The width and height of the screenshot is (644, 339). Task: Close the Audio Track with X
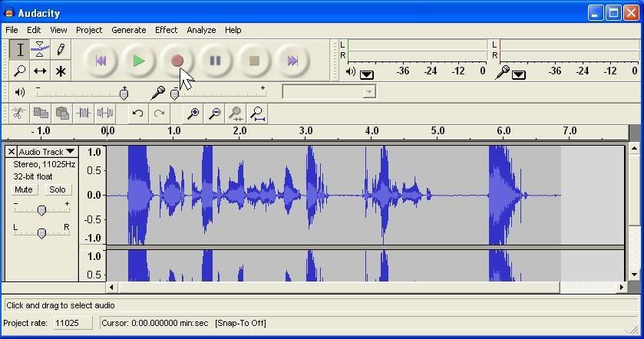click(11, 152)
